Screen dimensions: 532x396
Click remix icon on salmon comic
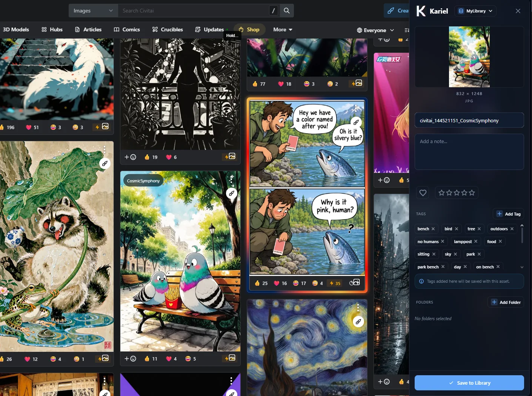point(356,122)
